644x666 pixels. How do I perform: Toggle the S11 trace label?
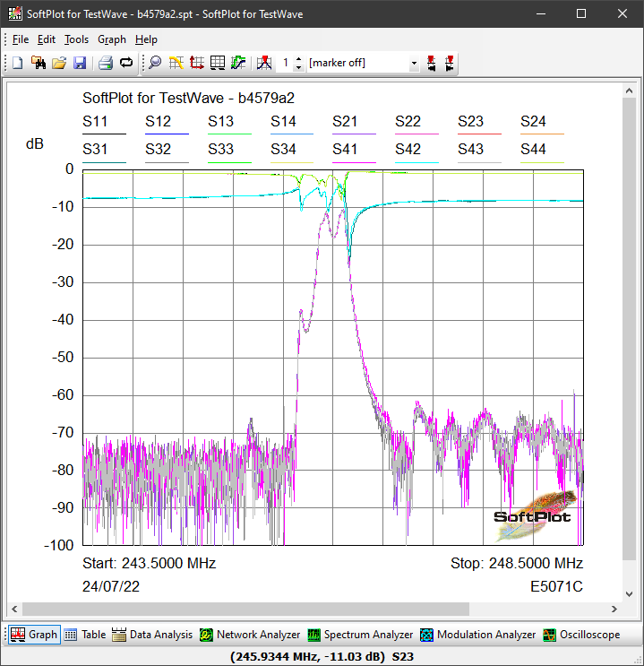coord(96,122)
